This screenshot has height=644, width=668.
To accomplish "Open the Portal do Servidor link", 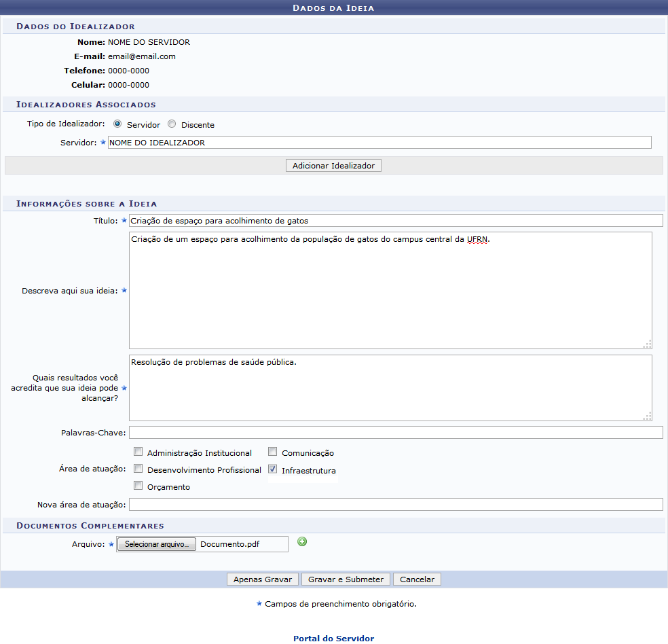I will pyautogui.click(x=333, y=638).
